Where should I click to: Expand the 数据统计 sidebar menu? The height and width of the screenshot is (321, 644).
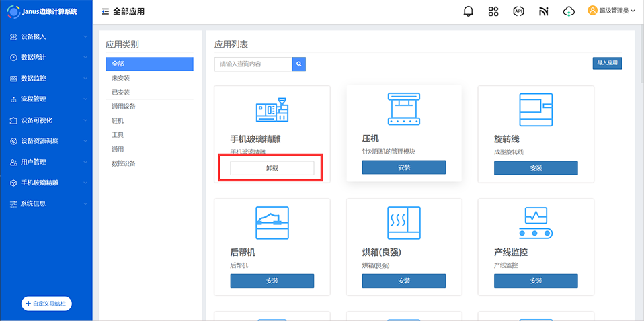(x=46, y=57)
